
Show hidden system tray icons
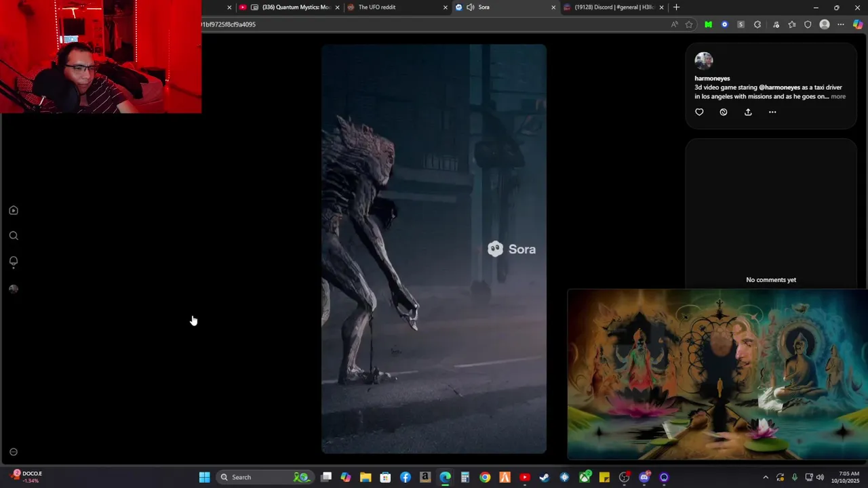click(766, 477)
